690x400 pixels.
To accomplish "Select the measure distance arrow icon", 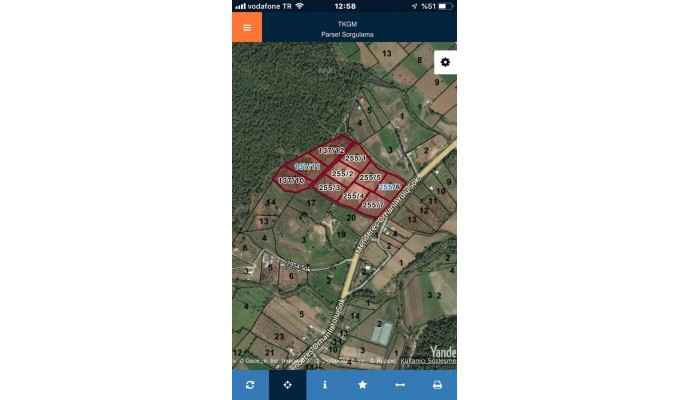I will (400, 385).
